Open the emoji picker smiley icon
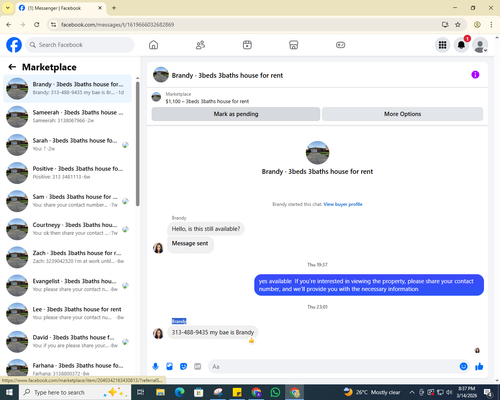The image size is (500, 400). click(463, 367)
